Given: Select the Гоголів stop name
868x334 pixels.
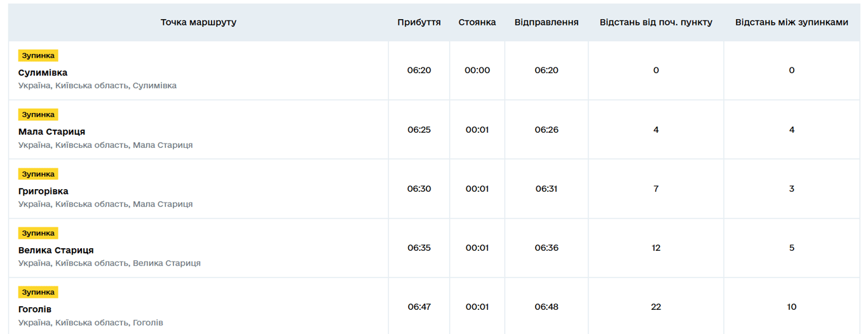Looking at the screenshot, I should tap(35, 309).
